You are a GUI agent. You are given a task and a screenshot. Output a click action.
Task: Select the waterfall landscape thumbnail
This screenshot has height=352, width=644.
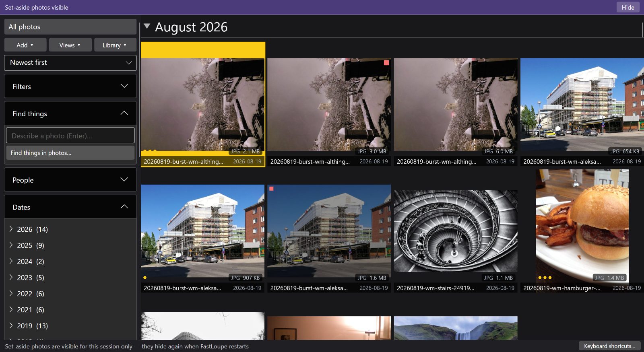click(456, 328)
